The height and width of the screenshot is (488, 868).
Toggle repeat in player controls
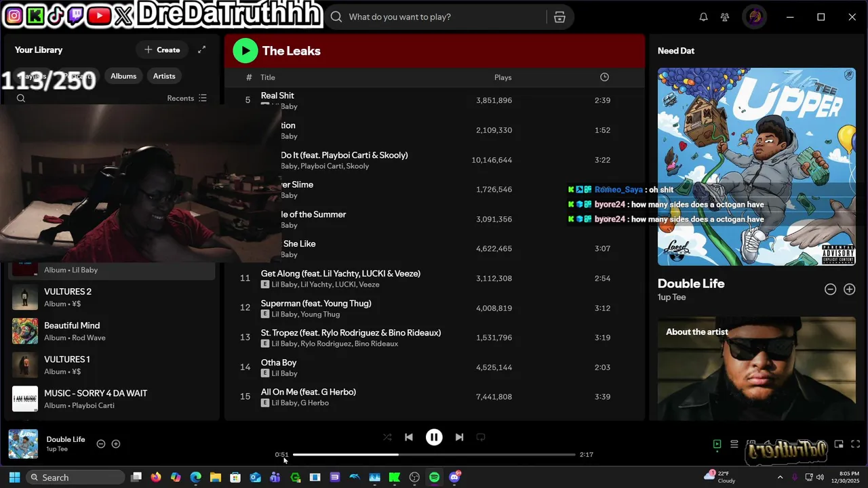click(x=481, y=437)
